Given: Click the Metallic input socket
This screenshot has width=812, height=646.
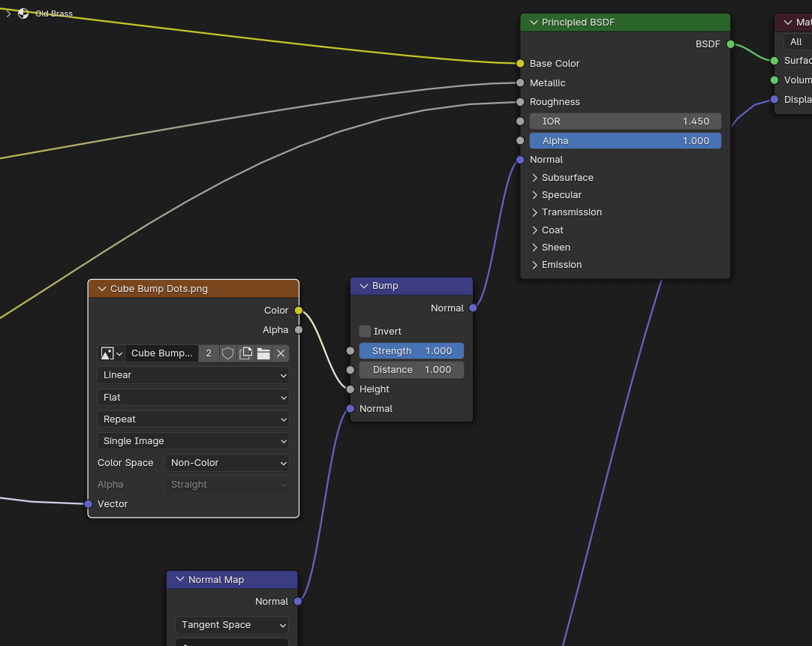Looking at the screenshot, I should (520, 83).
